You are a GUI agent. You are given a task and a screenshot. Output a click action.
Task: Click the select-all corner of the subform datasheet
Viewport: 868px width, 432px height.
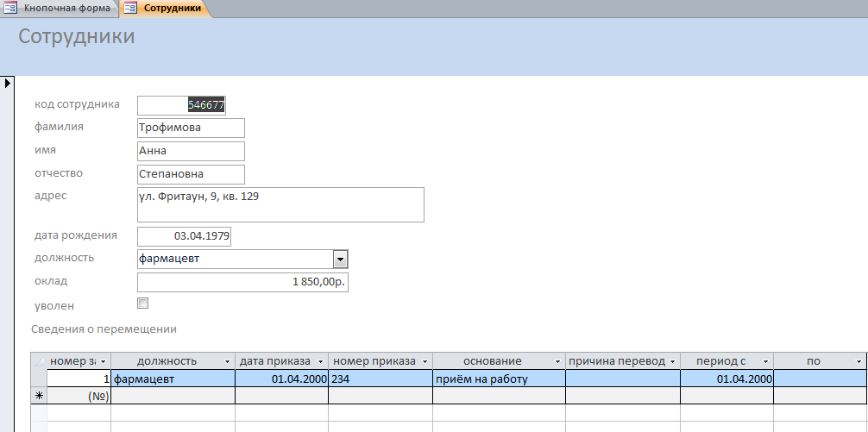click(x=39, y=361)
